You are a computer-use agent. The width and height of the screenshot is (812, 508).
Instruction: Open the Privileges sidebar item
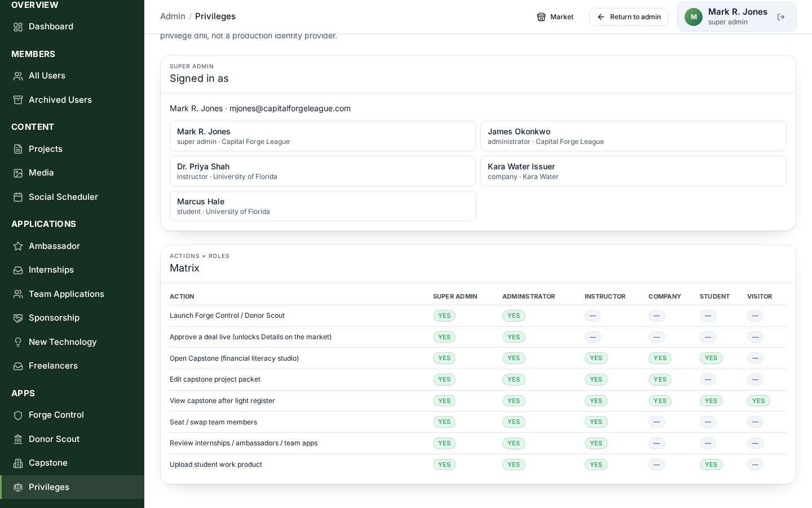pos(72,487)
